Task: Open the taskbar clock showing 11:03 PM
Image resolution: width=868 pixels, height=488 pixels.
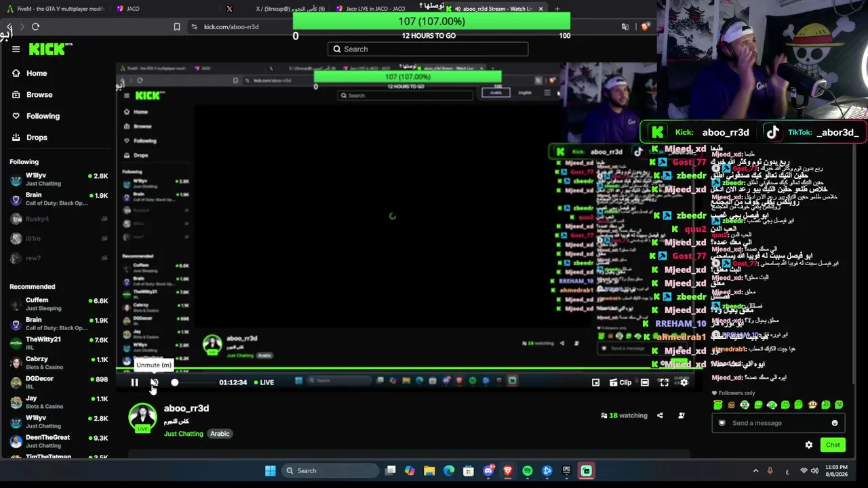Action: pyautogui.click(x=835, y=471)
